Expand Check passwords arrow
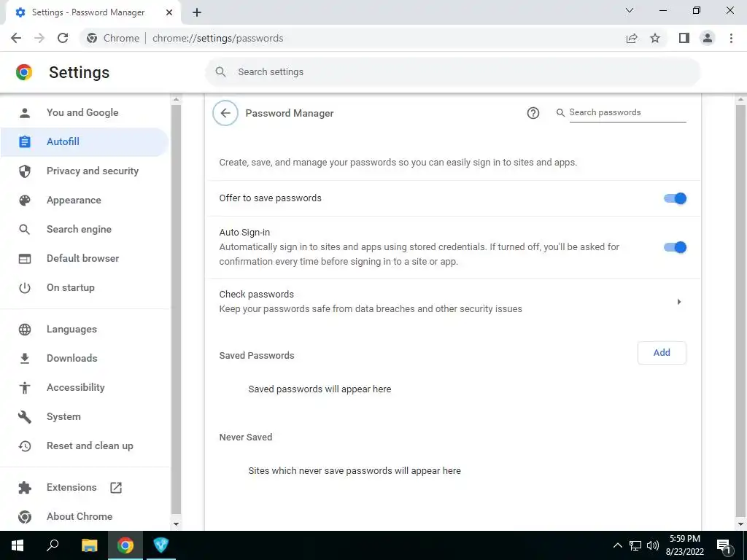This screenshot has height=560, width=747. click(x=679, y=301)
